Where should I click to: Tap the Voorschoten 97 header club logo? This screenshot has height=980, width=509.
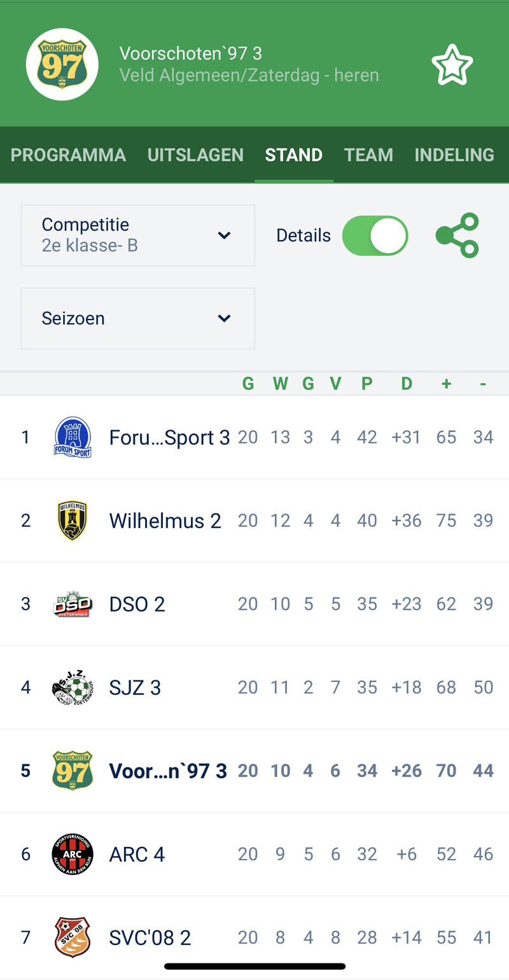pyautogui.click(x=62, y=64)
